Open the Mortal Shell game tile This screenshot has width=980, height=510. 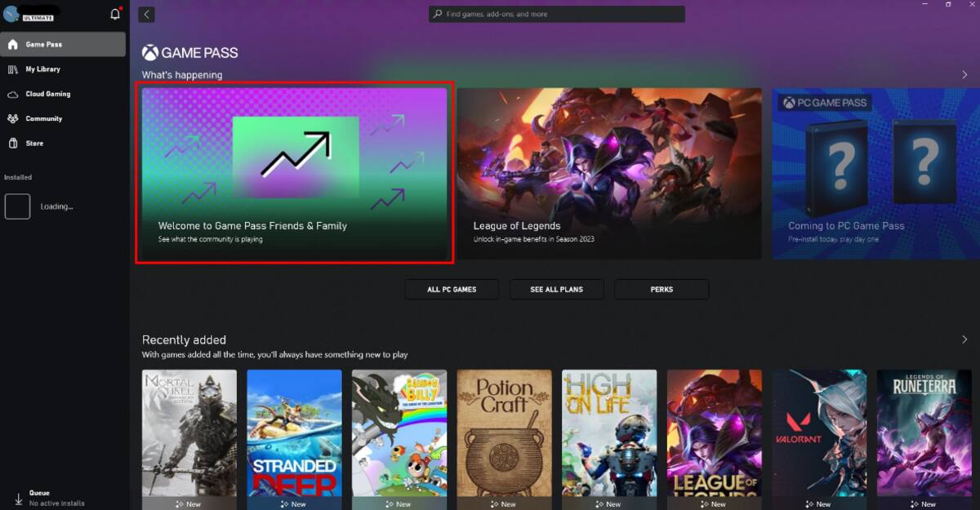tap(189, 439)
